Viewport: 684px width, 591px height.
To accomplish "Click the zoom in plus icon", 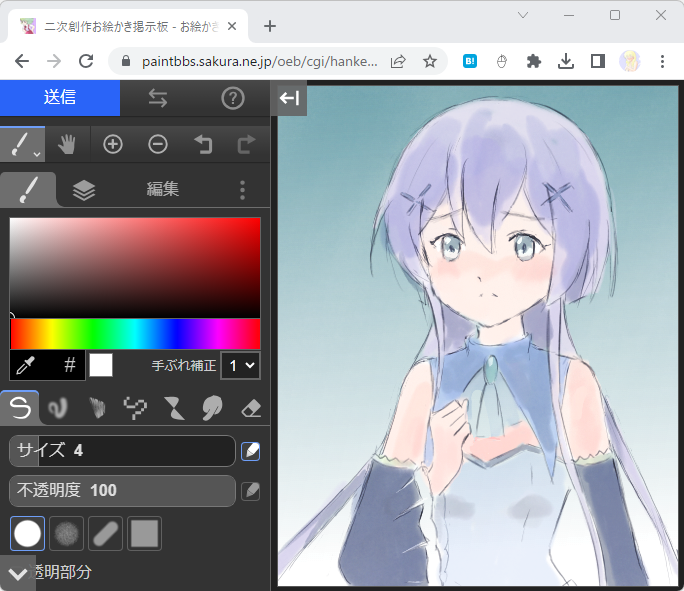I will click(113, 144).
